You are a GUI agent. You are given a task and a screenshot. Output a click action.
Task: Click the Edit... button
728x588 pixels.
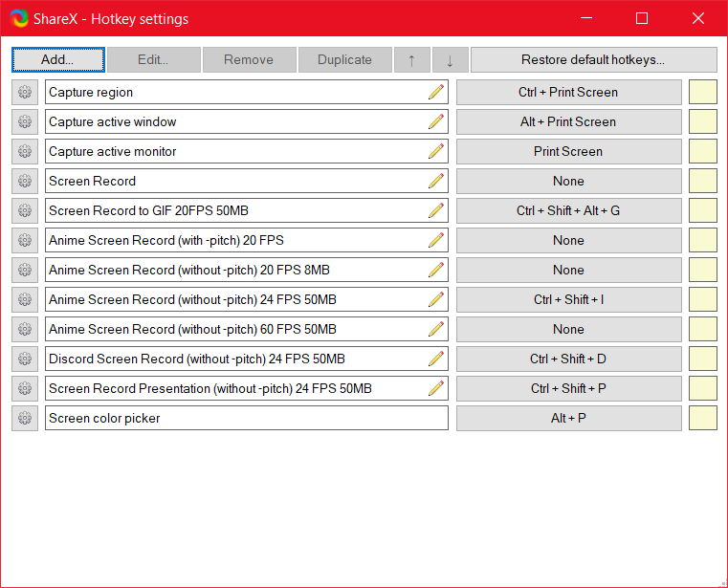154,59
